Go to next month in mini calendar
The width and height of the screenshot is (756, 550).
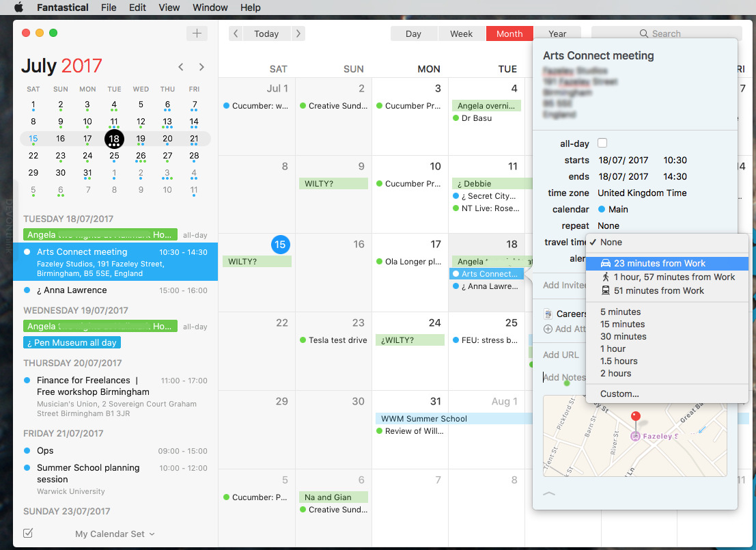[x=201, y=67]
